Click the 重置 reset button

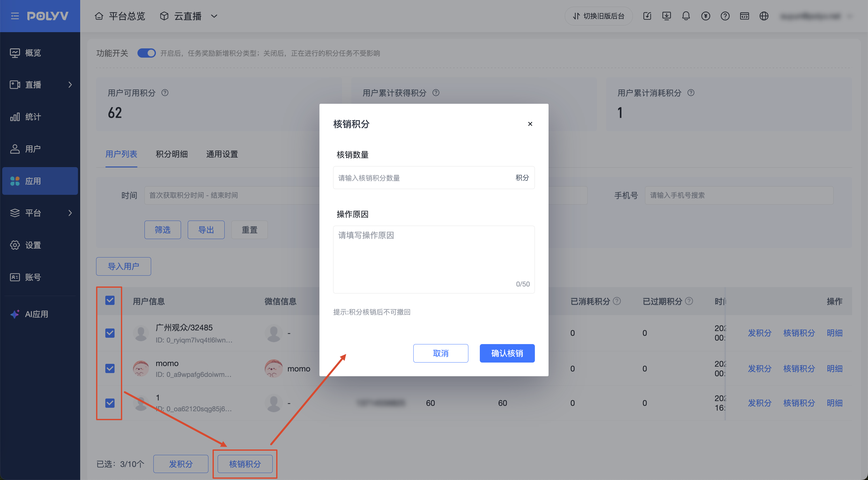[x=250, y=230]
